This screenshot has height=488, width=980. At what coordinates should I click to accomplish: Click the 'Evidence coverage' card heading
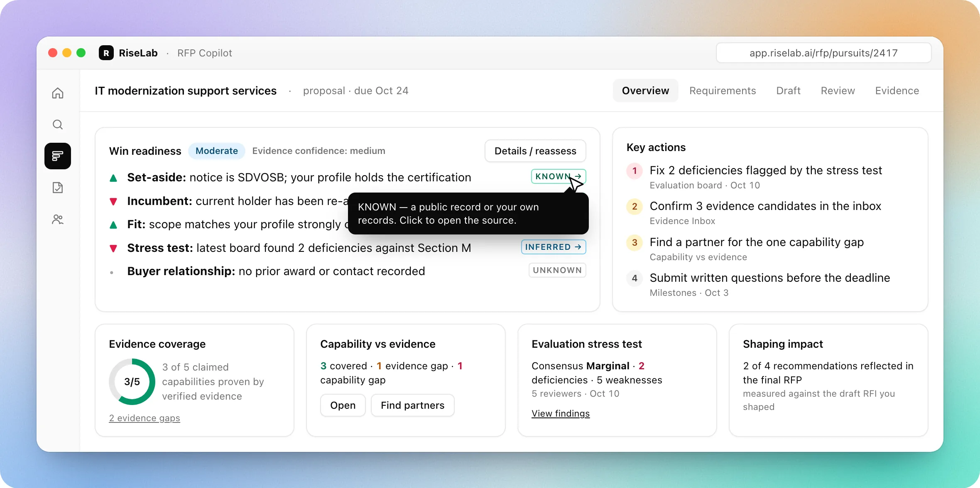coord(157,344)
